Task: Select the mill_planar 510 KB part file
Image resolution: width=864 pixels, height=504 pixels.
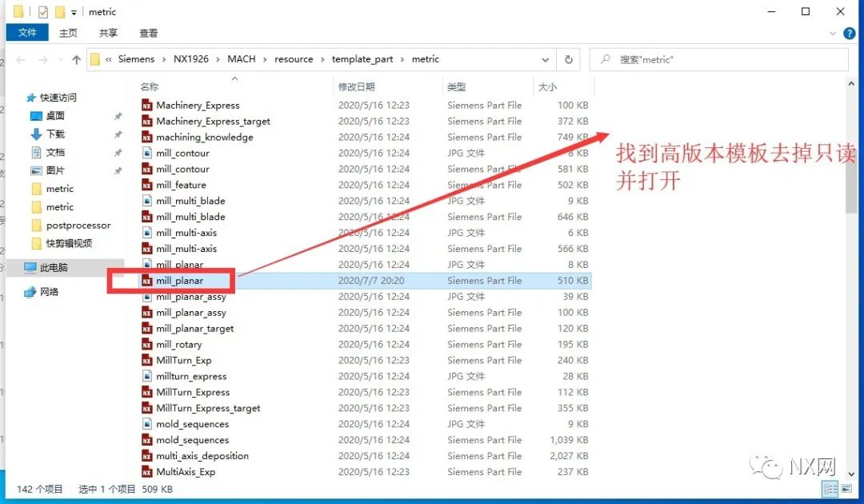Action: click(364, 281)
